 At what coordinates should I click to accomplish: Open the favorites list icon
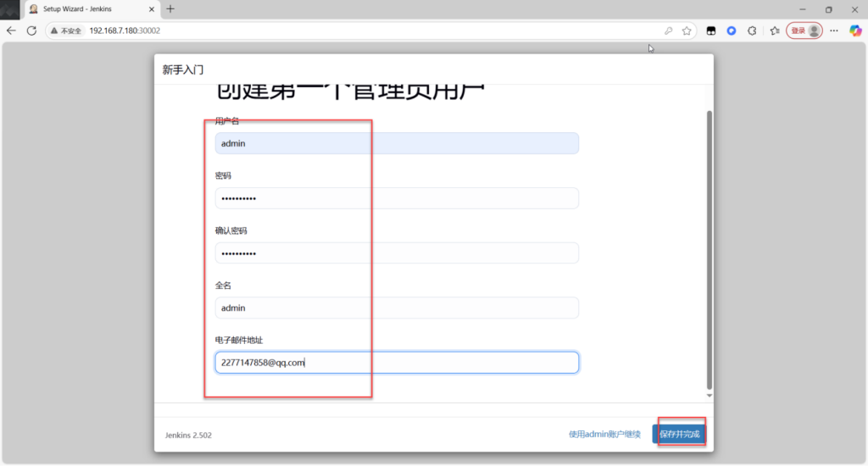pos(775,31)
